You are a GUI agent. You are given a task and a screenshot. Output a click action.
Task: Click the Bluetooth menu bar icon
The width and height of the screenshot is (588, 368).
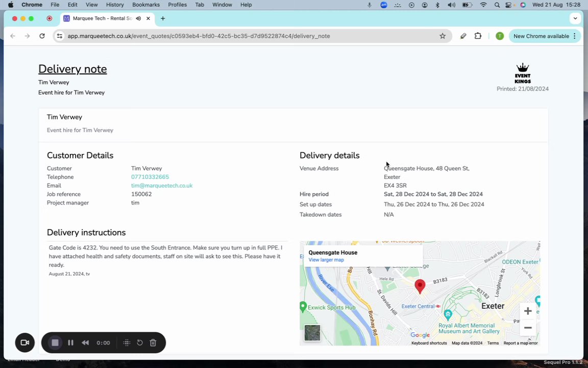coord(437,5)
